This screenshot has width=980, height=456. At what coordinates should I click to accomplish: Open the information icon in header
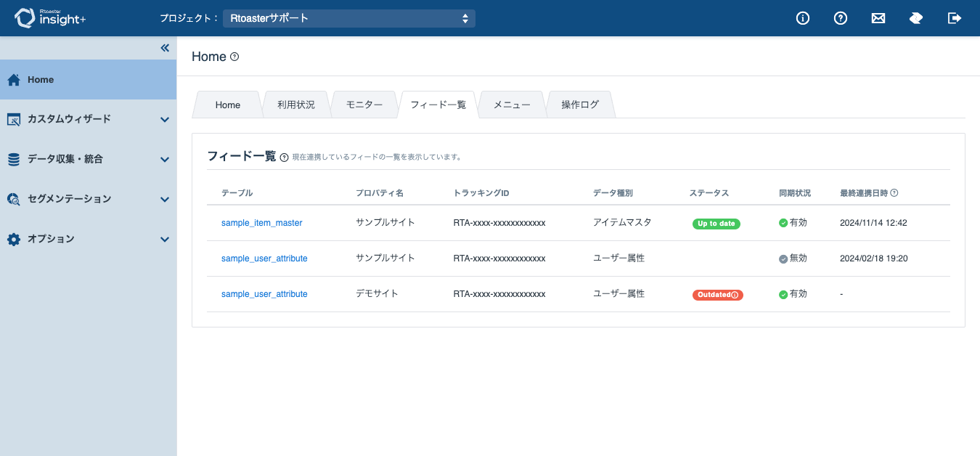pos(803,18)
